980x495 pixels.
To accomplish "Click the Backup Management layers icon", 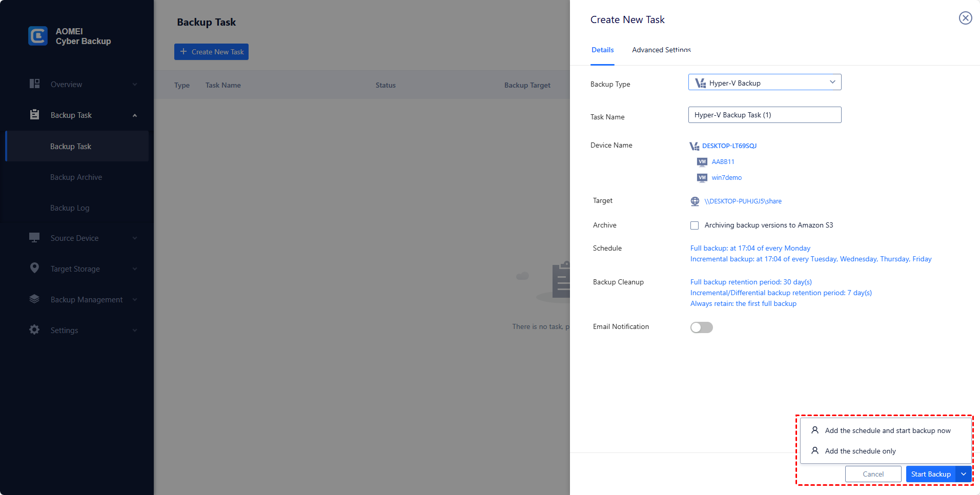I will point(34,299).
